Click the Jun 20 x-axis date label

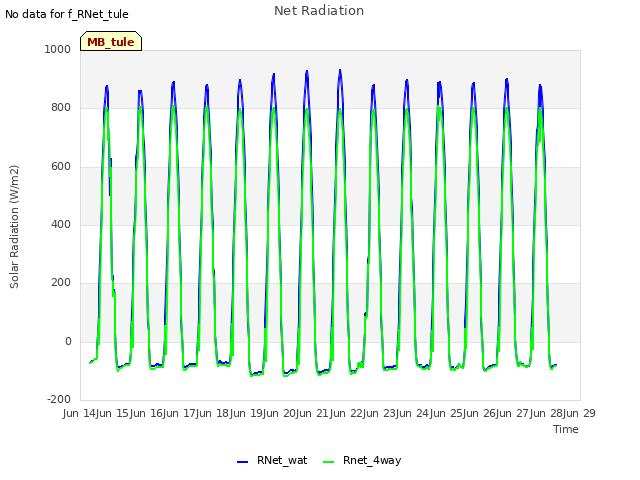(x=280, y=413)
